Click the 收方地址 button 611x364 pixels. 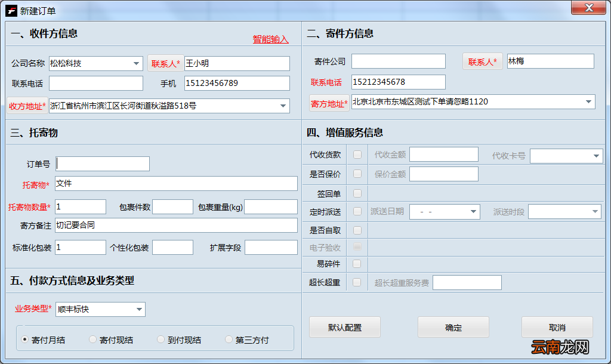point(27,106)
